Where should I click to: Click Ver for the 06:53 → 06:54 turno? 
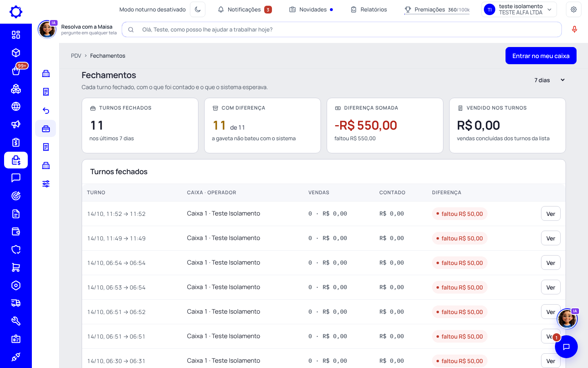(551, 287)
